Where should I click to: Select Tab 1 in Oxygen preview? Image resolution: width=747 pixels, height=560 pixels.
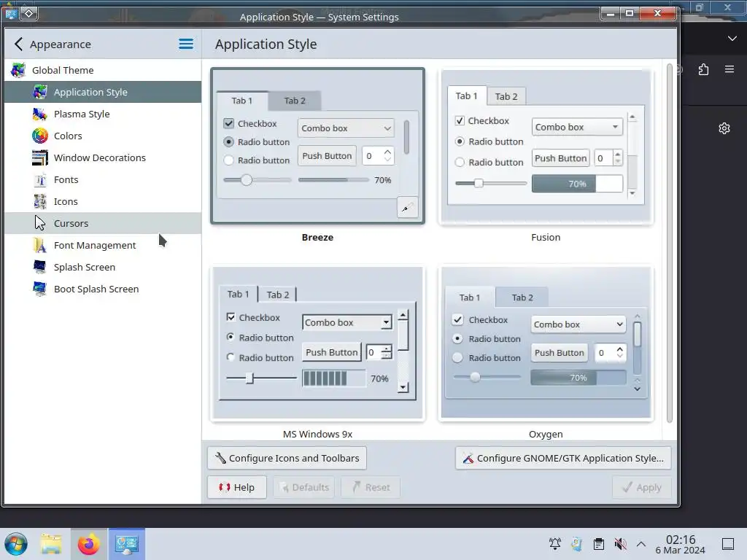pyautogui.click(x=470, y=297)
